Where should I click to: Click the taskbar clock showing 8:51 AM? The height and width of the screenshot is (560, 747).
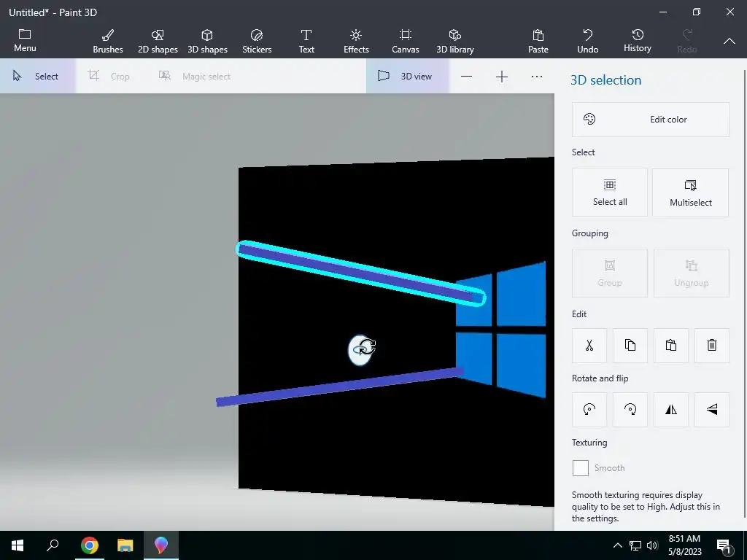684,545
